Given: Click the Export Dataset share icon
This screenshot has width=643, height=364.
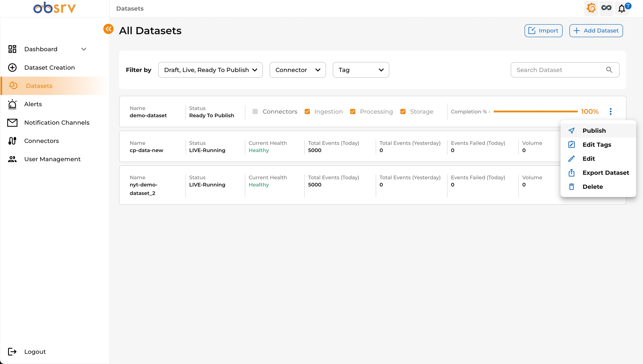Looking at the screenshot, I should [x=572, y=173].
